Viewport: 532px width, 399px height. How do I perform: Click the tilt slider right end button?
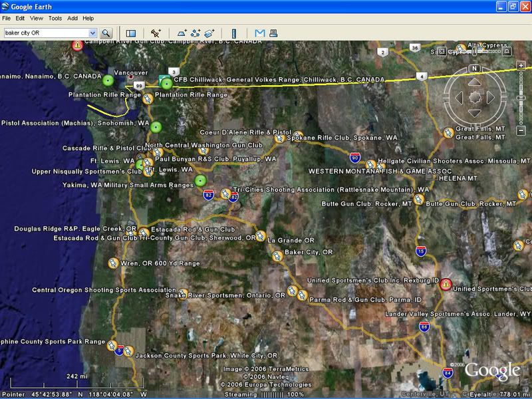[507, 51]
